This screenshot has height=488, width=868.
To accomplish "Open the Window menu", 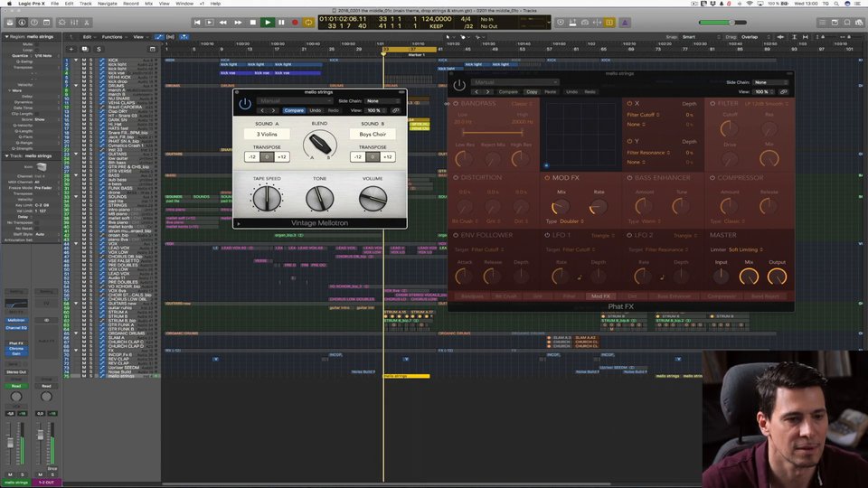I will 184,4.
